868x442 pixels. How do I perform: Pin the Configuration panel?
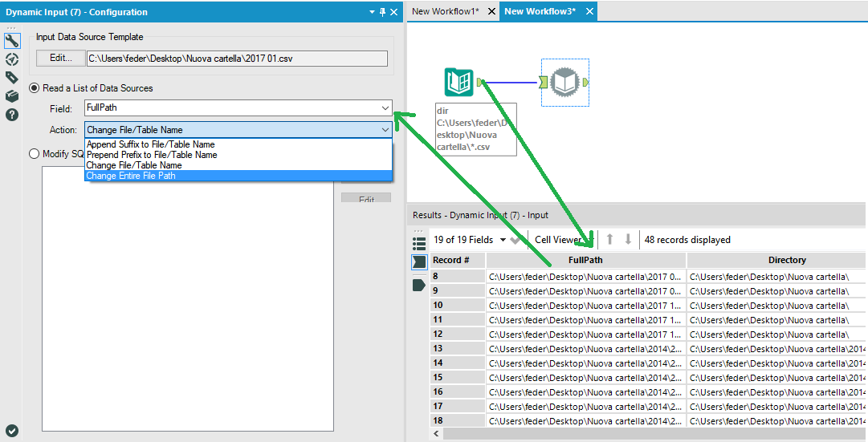(x=383, y=12)
